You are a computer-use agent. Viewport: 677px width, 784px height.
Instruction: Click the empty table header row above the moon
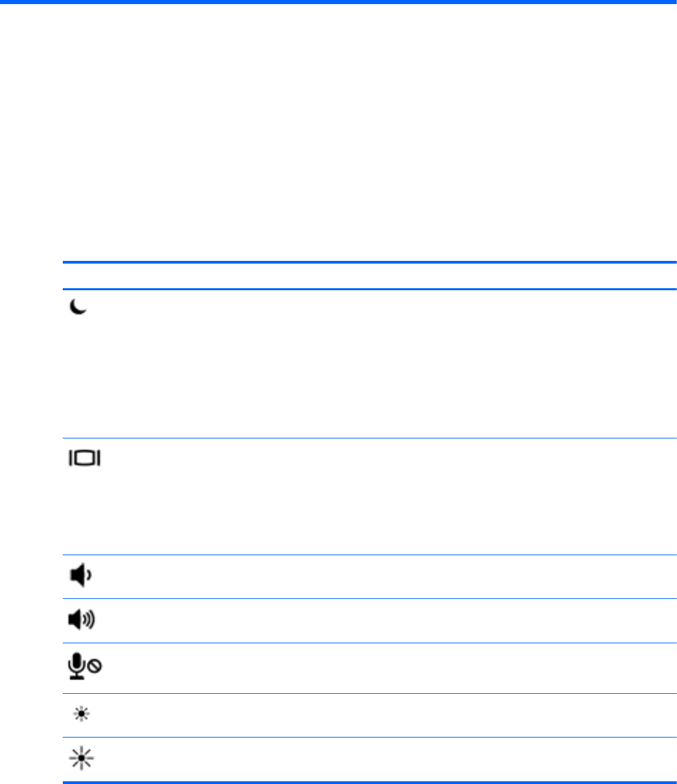tap(369, 276)
